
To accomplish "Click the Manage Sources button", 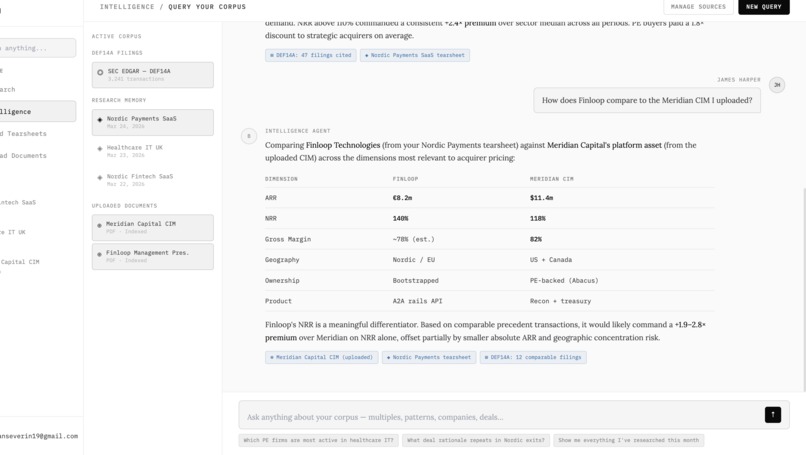I will point(698,7).
